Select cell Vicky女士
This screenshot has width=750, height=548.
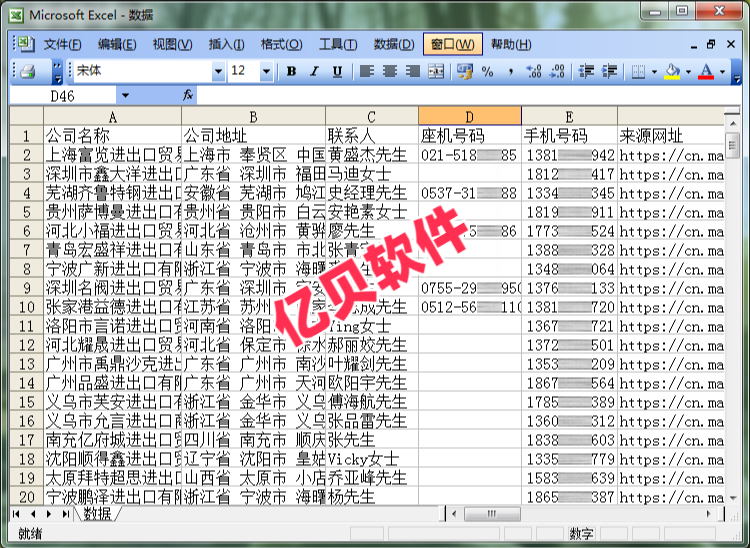click(x=372, y=459)
